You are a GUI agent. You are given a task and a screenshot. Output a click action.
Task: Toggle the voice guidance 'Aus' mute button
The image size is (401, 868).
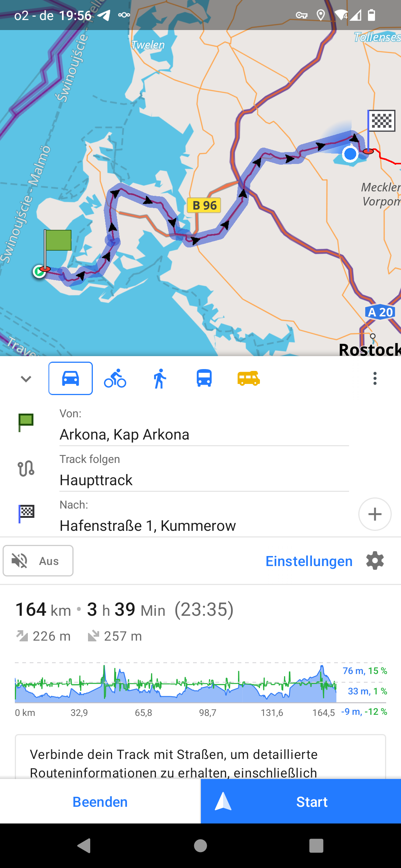pos(38,560)
